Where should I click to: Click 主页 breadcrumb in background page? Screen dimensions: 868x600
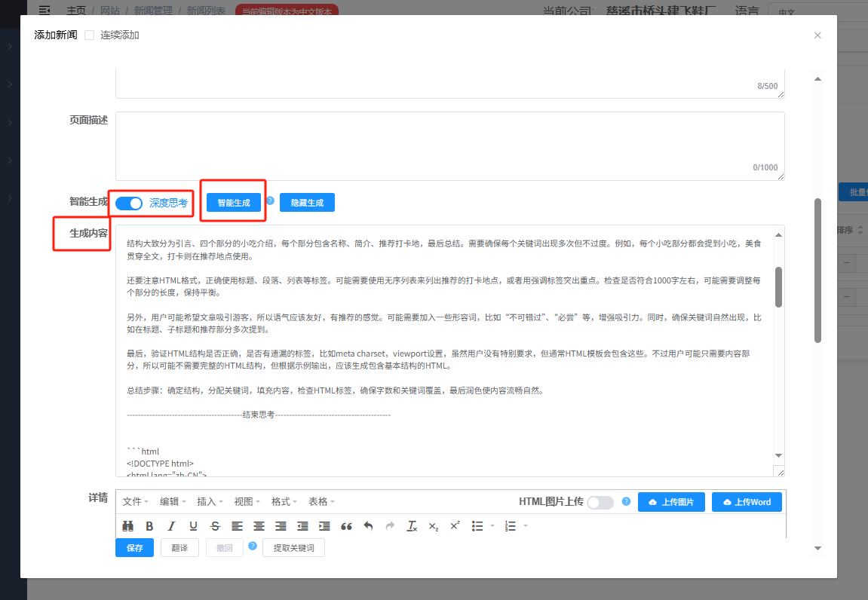pyautogui.click(x=76, y=11)
